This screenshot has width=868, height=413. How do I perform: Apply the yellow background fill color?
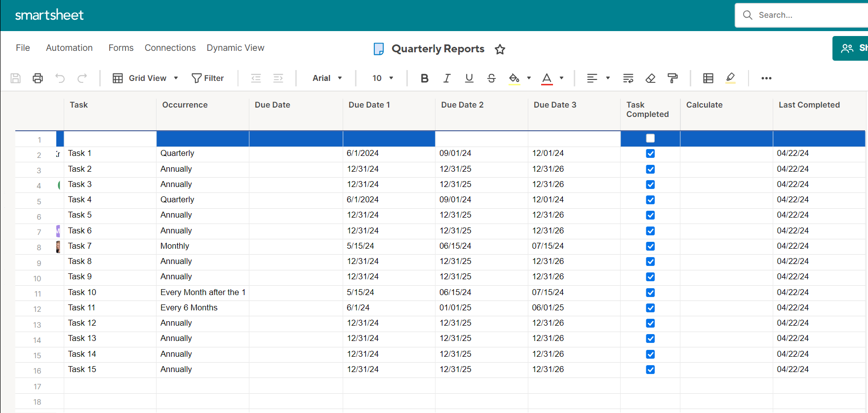pos(514,79)
